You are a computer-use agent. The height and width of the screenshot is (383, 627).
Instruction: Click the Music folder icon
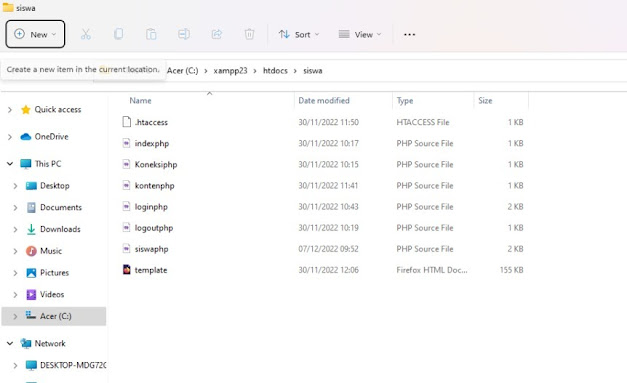(31, 251)
